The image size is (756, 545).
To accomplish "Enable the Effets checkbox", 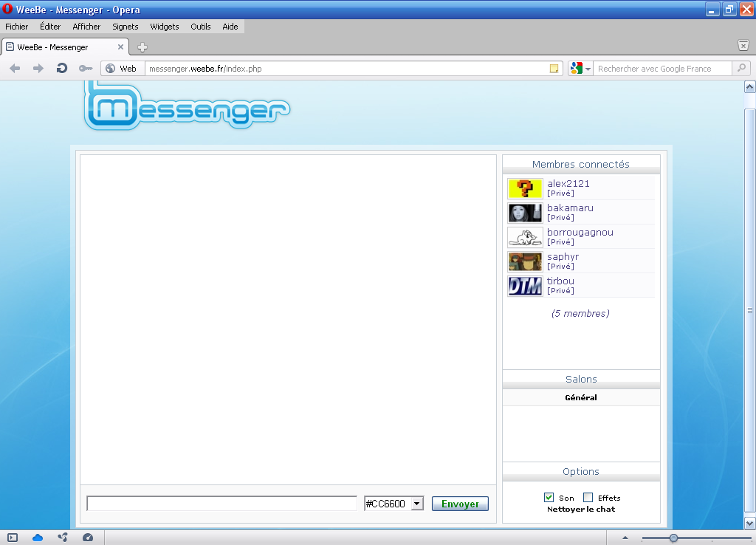I will coord(588,497).
